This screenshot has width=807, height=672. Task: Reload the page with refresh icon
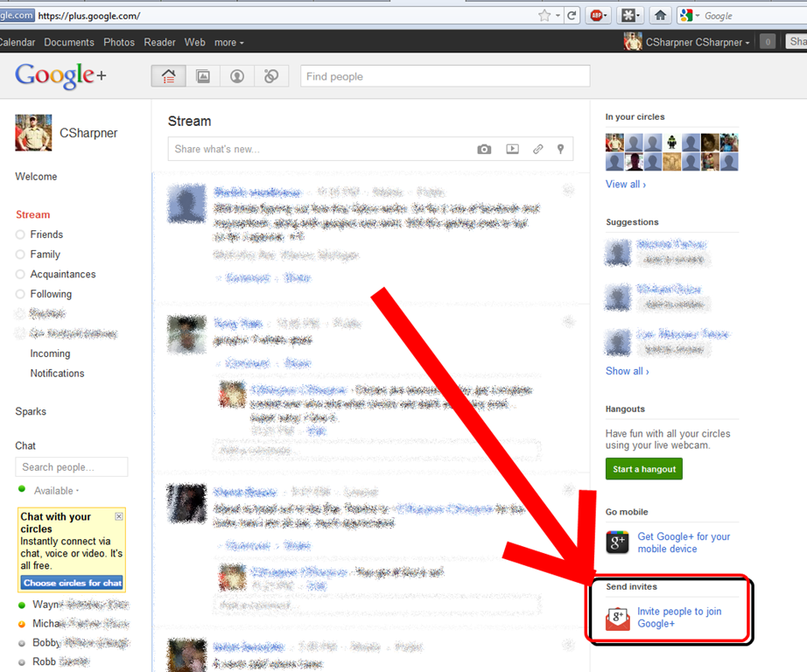572,16
